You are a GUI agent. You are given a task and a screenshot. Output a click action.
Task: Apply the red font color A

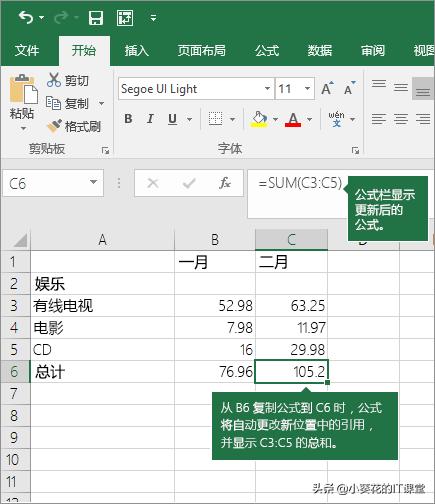click(293, 119)
